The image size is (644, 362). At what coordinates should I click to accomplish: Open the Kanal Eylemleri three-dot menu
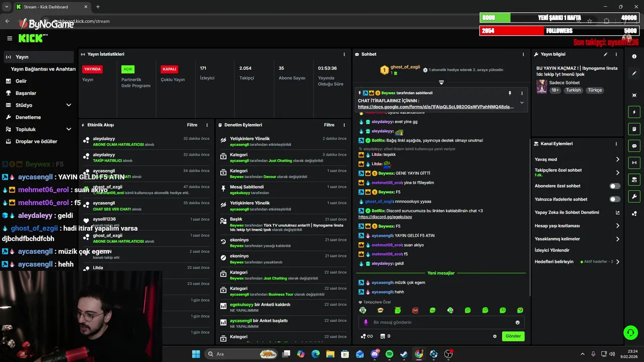(616, 144)
